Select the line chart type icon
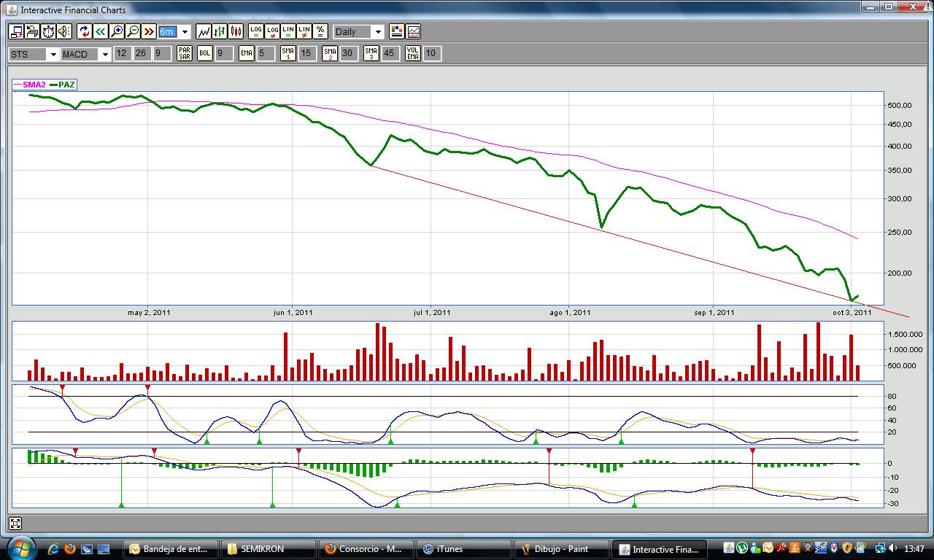934x560 pixels. coord(204,31)
